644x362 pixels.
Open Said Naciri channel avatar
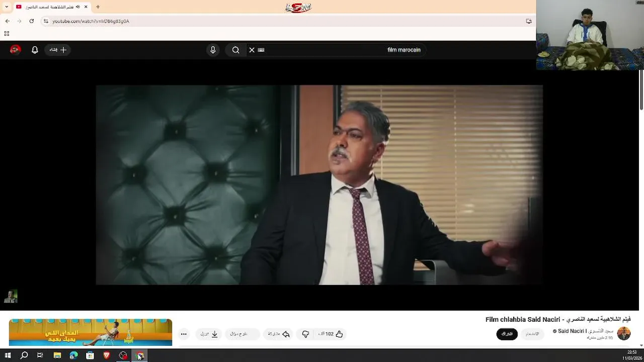624,333
